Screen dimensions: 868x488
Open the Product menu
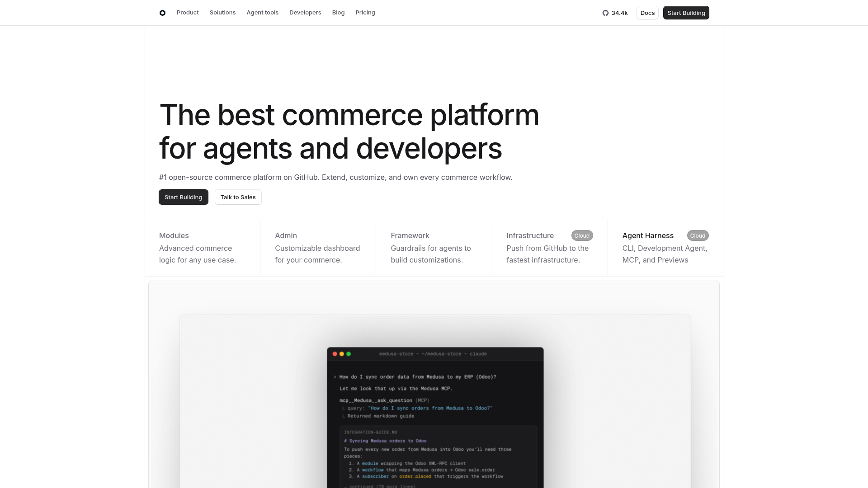188,13
